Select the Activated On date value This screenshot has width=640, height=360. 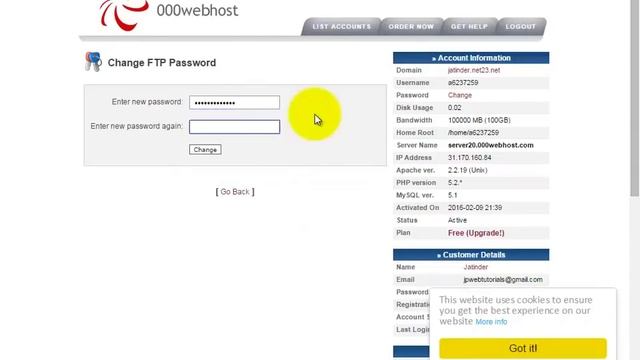click(475, 208)
